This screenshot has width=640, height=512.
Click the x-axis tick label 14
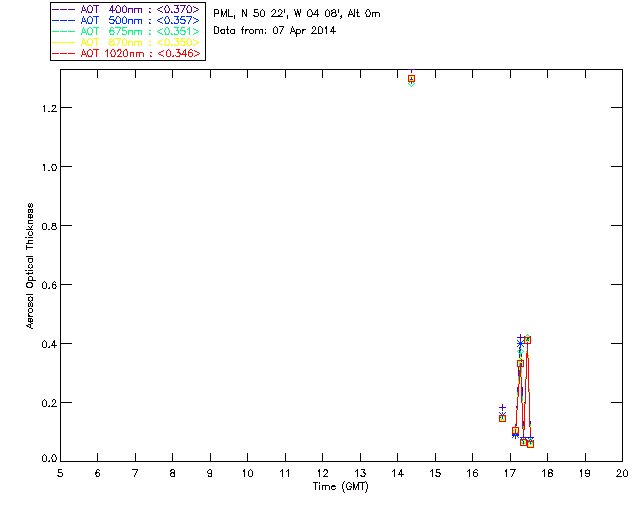pyautogui.click(x=398, y=473)
